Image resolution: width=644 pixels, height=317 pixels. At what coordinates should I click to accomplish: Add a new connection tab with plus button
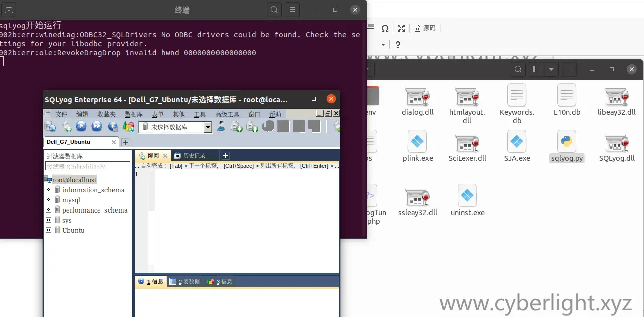coord(125,142)
